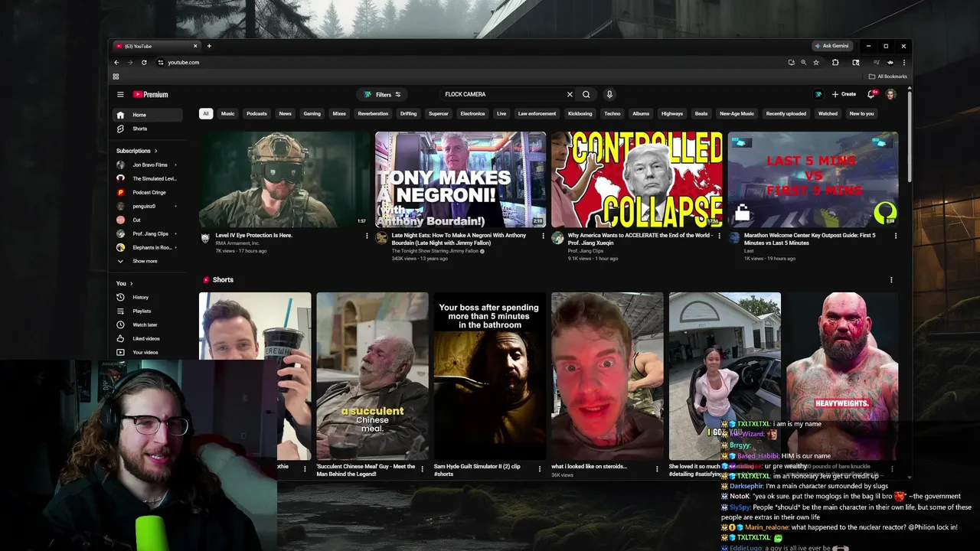Select the Podcasts filter chip

pyautogui.click(x=256, y=113)
